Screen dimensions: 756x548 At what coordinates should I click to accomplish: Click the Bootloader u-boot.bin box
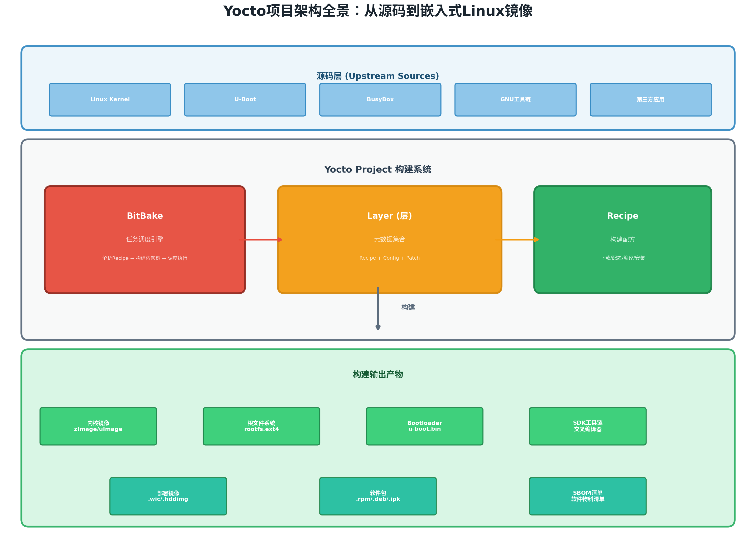pos(424,426)
